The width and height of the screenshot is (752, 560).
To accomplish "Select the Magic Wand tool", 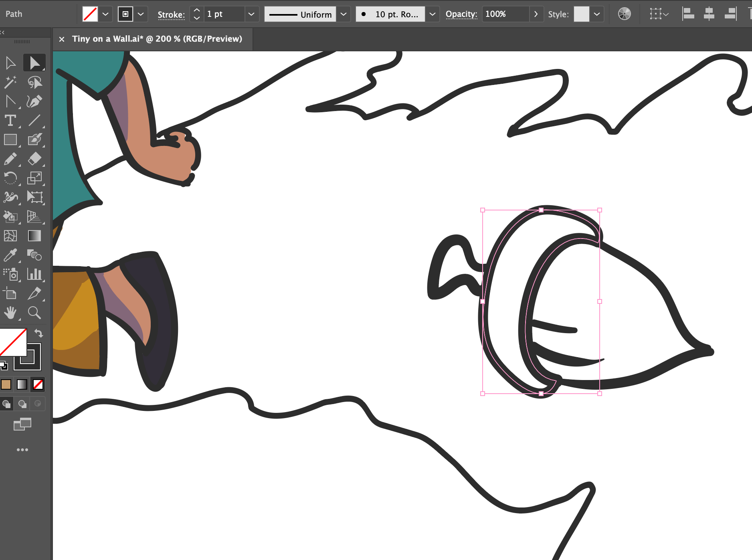I will (11, 82).
